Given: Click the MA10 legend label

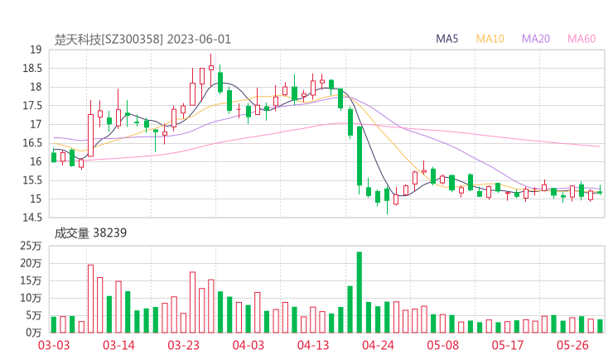Looking at the screenshot, I should [x=490, y=39].
